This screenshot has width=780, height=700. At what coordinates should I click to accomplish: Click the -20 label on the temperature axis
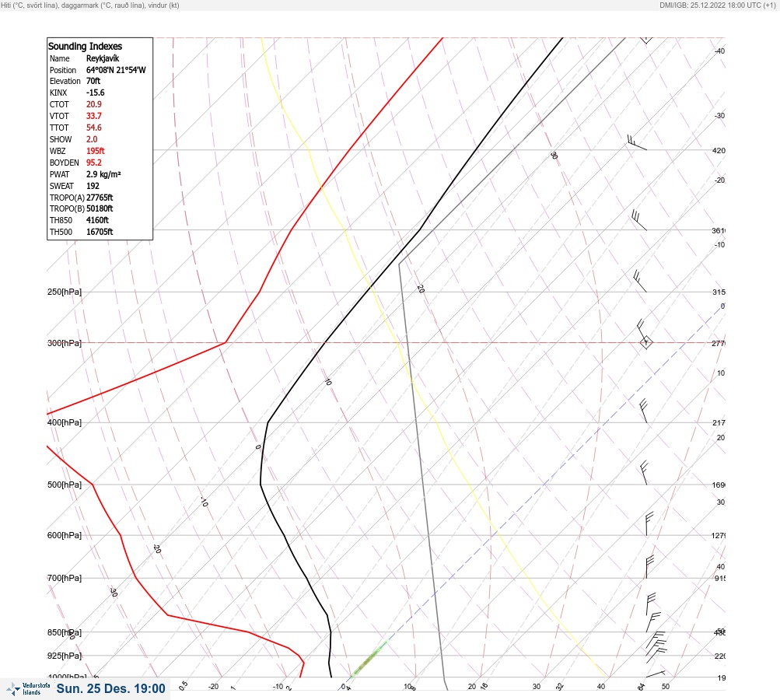[213, 687]
